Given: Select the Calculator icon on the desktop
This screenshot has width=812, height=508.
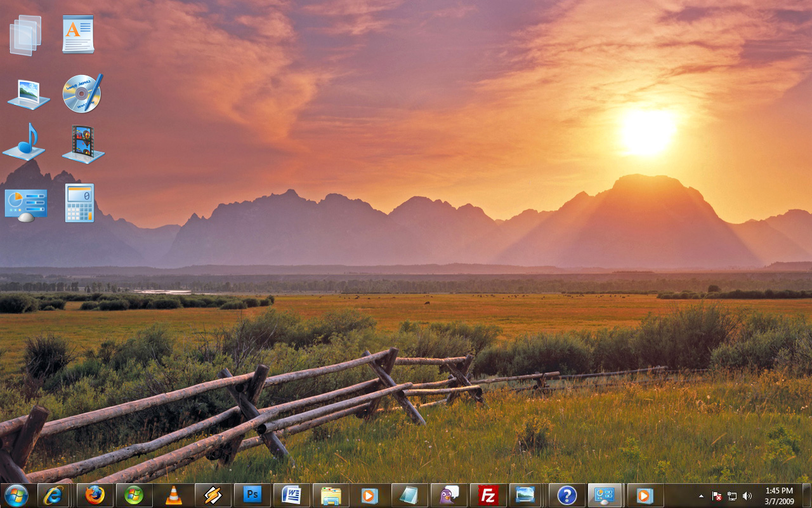Looking at the screenshot, I should point(79,203).
